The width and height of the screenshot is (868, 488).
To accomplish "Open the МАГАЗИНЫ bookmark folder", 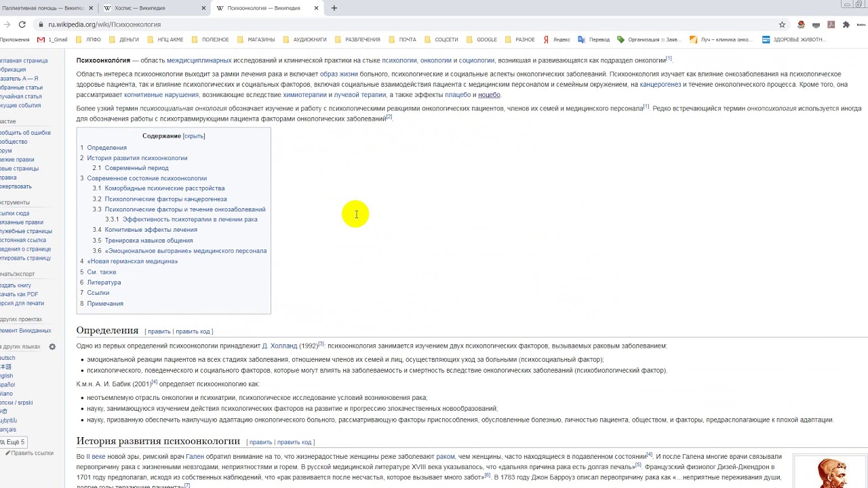I will coord(256,39).
